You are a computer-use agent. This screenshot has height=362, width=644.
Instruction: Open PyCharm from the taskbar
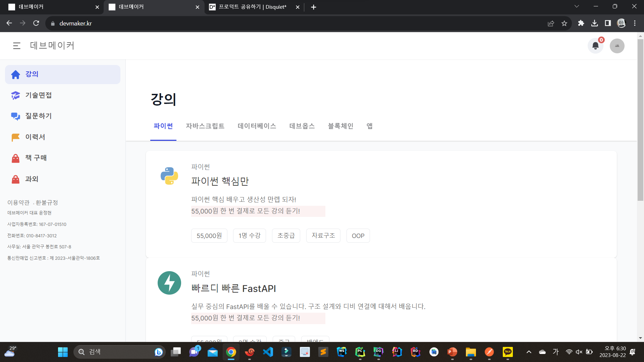pos(360,352)
